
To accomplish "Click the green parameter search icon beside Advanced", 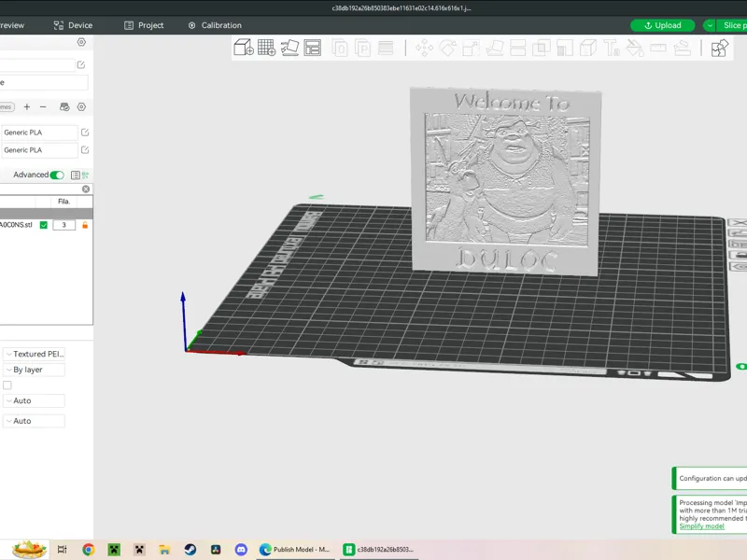I will [85, 175].
